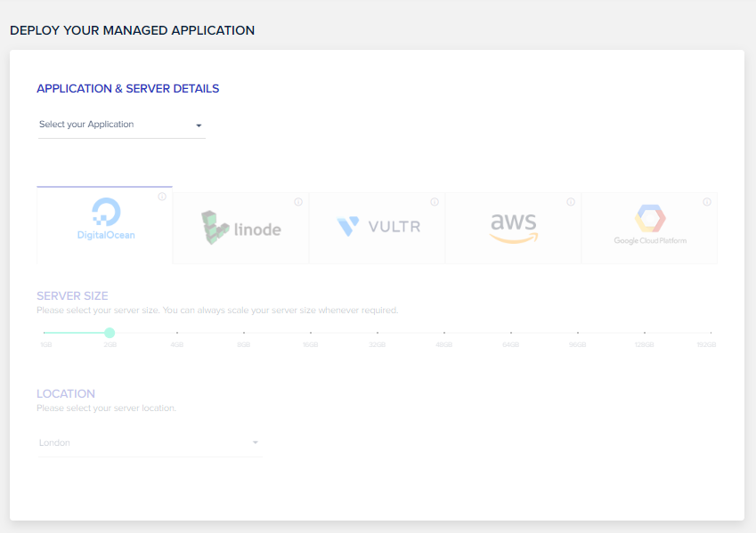Click the Server Size heading

point(72,296)
